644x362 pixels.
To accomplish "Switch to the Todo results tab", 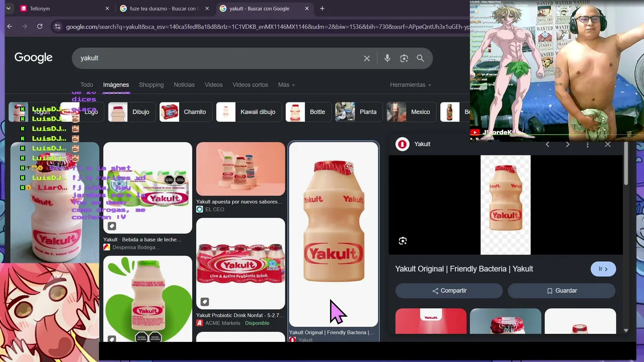I will [87, 85].
